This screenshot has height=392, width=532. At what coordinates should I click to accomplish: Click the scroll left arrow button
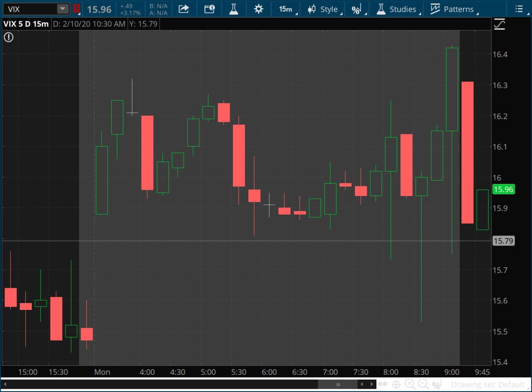click(x=362, y=384)
